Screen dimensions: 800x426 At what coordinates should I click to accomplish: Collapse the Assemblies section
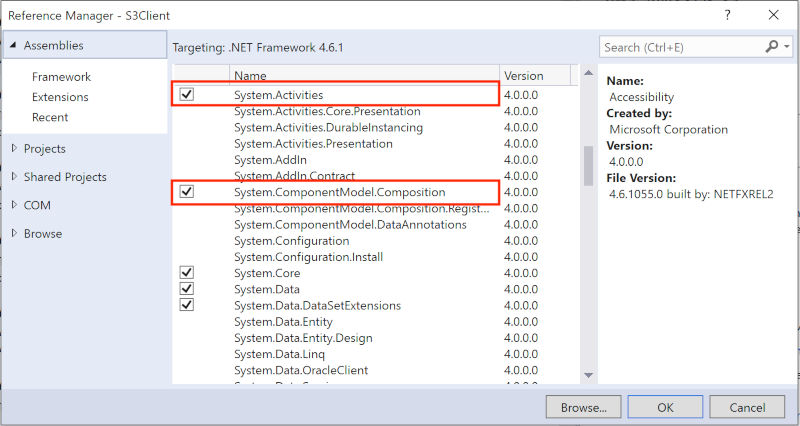pyautogui.click(x=13, y=46)
